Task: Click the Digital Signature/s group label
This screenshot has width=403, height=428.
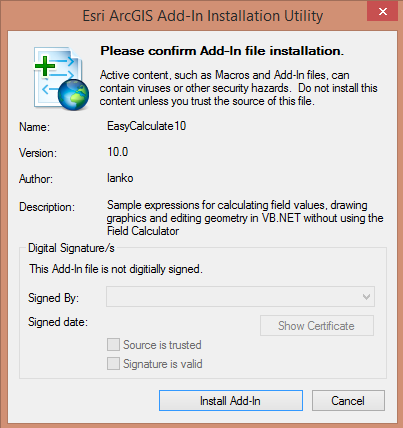Action: 71,248
